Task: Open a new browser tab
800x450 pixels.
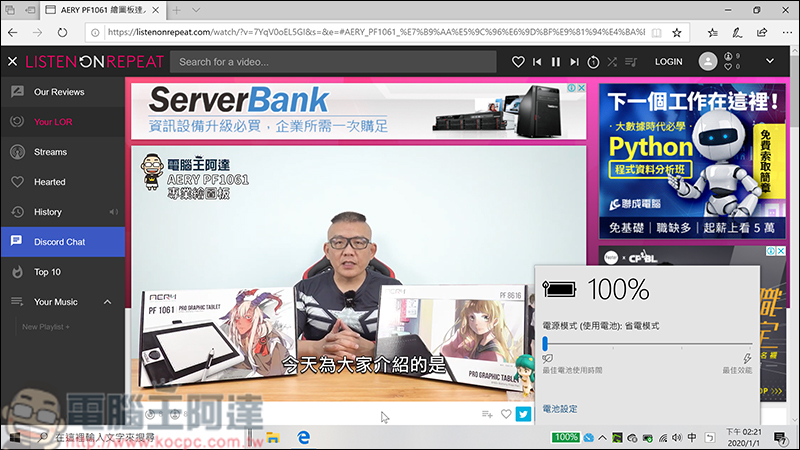Action: [177, 10]
